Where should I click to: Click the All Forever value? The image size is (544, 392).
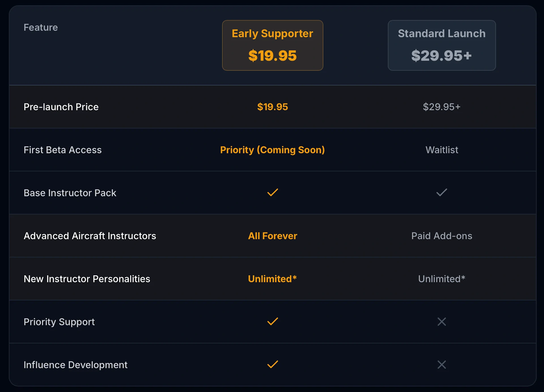pyautogui.click(x=272, y=236)
